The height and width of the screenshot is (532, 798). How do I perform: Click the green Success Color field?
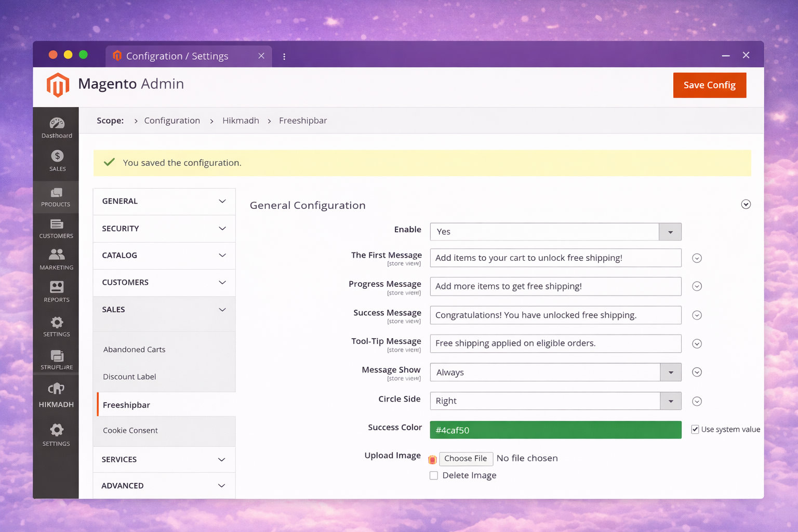555,430
